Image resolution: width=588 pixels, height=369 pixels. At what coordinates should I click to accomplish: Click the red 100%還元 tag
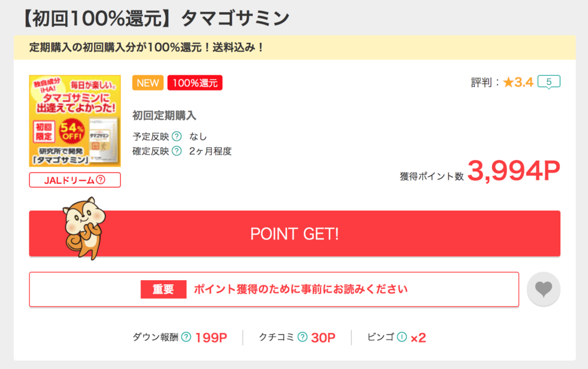point(195,83)
